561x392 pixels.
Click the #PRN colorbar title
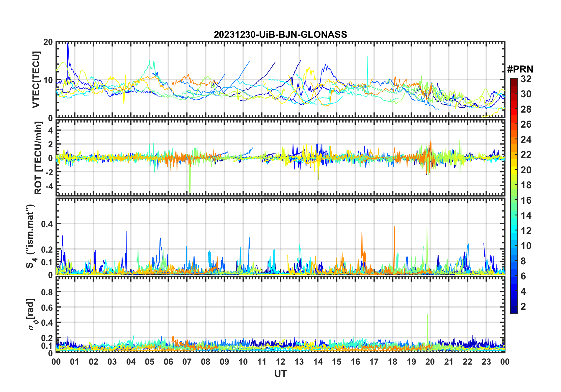520,69
